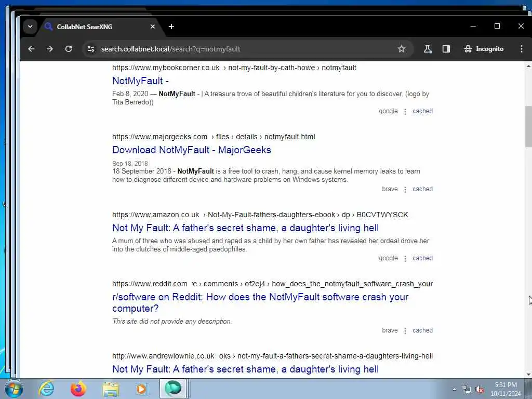532x399 pixels.
Task: Click reddit.com URL breadcrumb
Action: pyautogui.click(x=272, y=284)
